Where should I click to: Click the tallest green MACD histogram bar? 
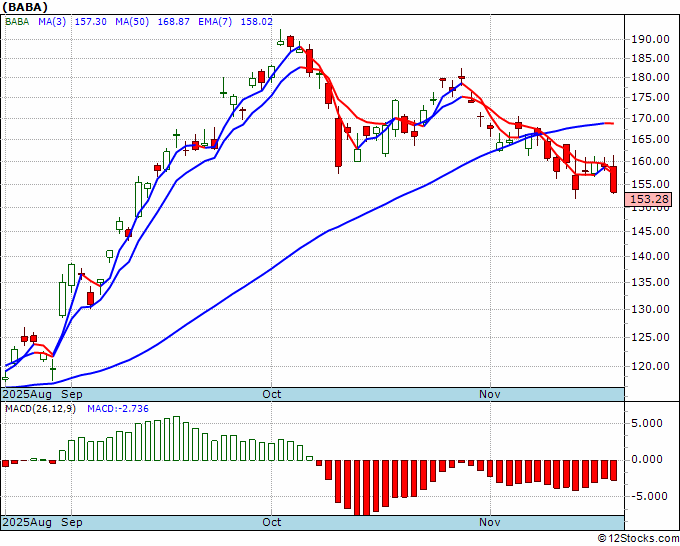[177, 438]
